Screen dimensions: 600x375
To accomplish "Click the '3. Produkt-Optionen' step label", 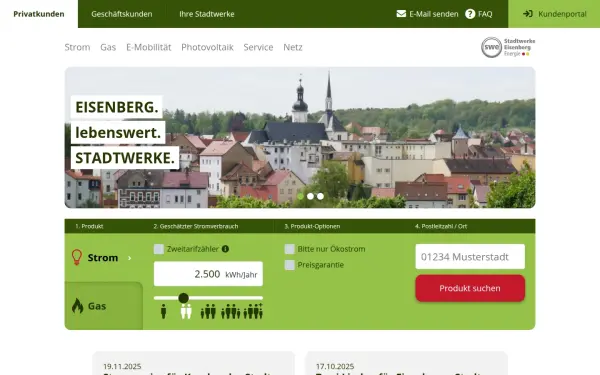I will [x=312, y=226].
